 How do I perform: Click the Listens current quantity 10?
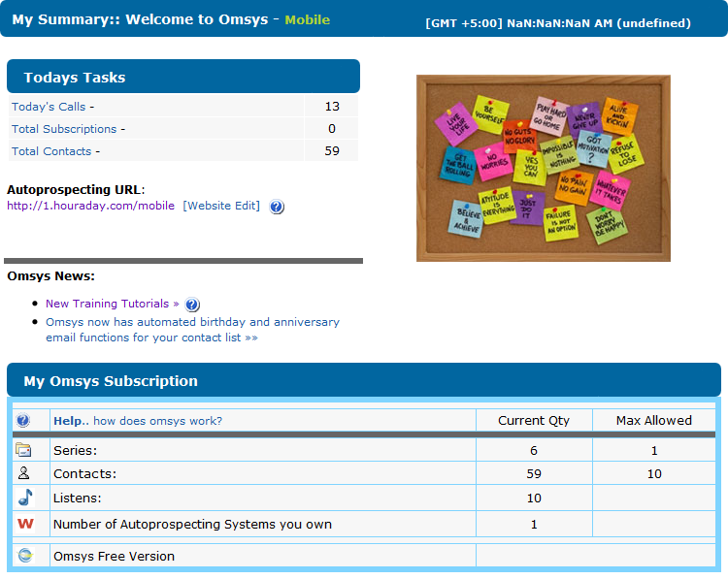pyautogui.click(x=534, y=498)
